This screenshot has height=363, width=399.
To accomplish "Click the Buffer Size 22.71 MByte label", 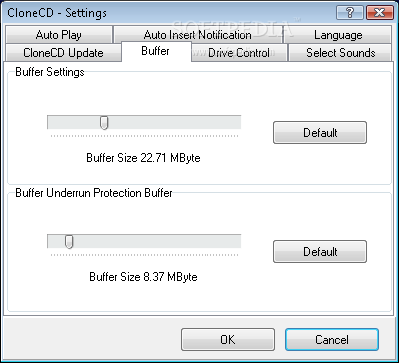I will click(x=143, y=158).
